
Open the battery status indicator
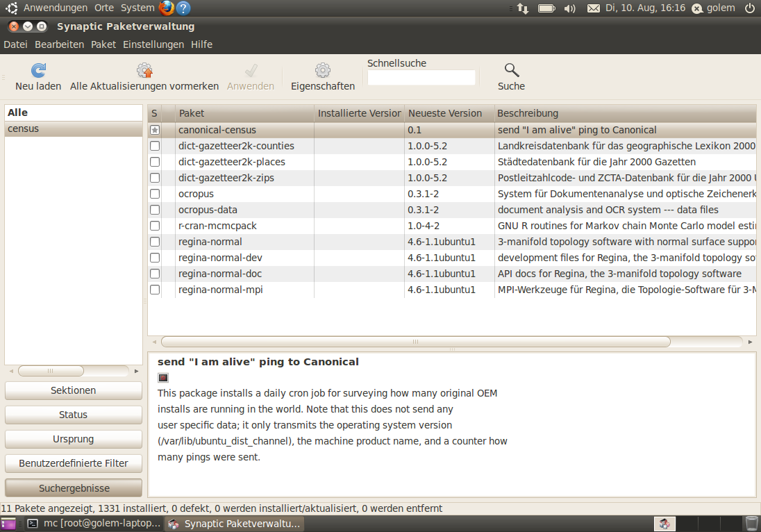(546, 8)
